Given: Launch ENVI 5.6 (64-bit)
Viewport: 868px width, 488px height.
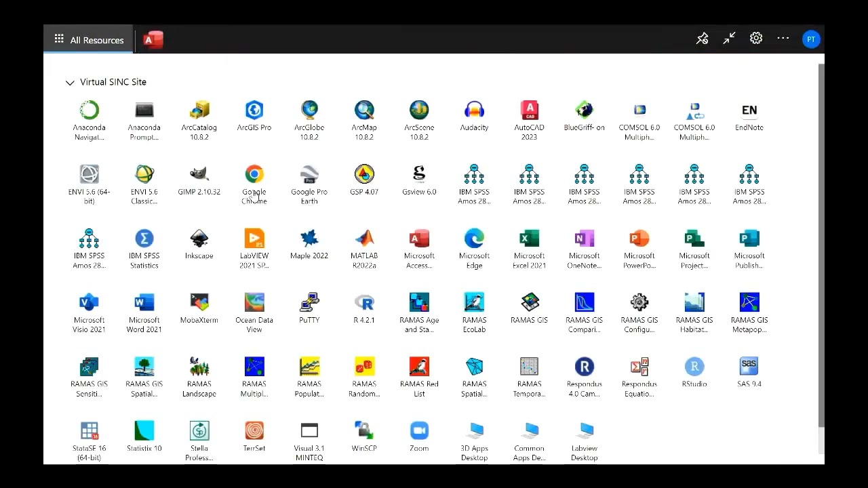Looking at the screenshot, I should 89,184.
